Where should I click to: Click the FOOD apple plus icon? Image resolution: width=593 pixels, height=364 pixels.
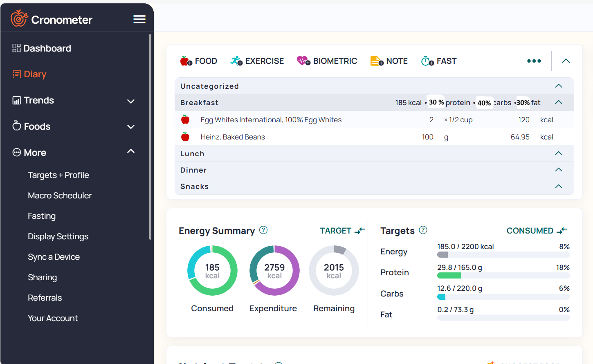[x=186, y=61]
